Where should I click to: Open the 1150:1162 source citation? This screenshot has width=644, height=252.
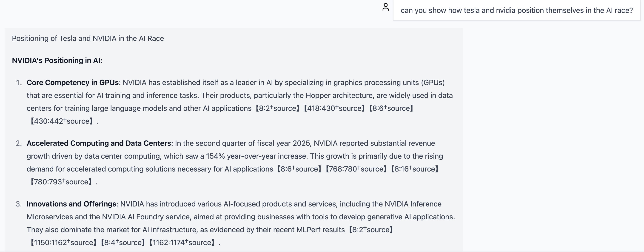pyautogui.click(x=63, y=243)
